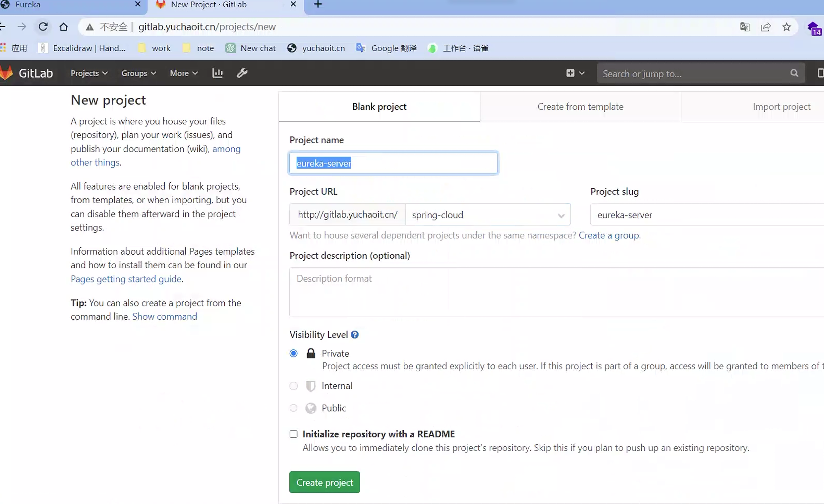Expand the Projects menu in navbar
This screenshot has width=824, height=504.
89,73
